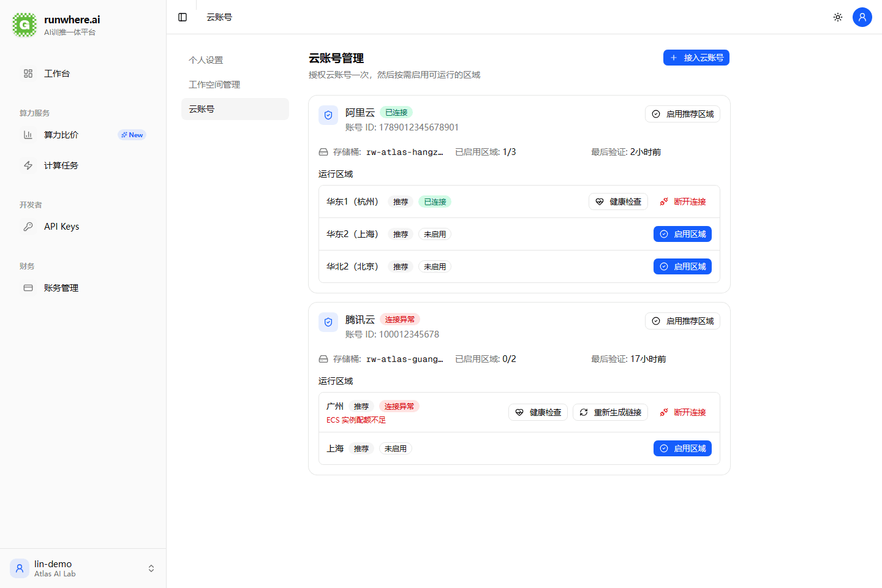882x588 pixels.
Task: Click 最后验证 17小时前 text
Action: [628, 359]
